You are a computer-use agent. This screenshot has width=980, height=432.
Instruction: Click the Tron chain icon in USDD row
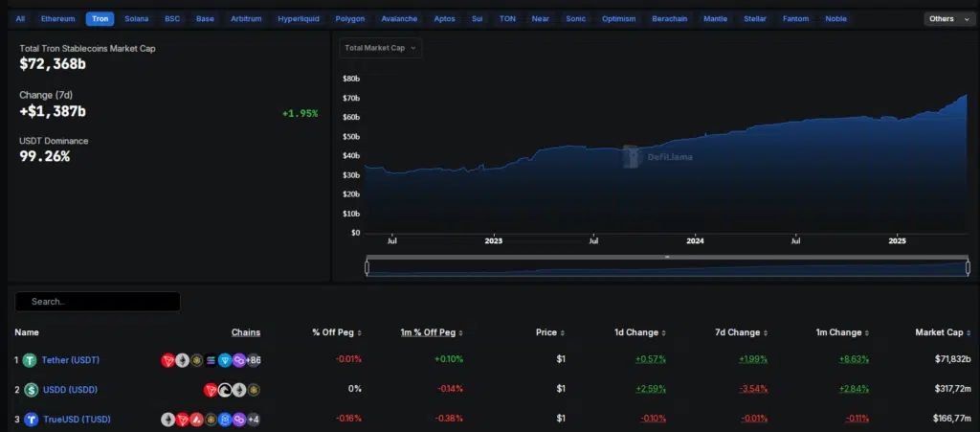click(x=211, y=390)
